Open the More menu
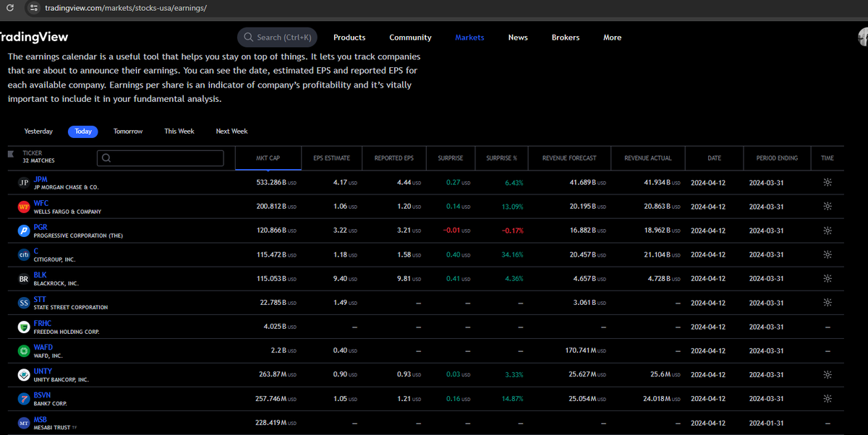868x435 pixels. click(x=613, y=38)
